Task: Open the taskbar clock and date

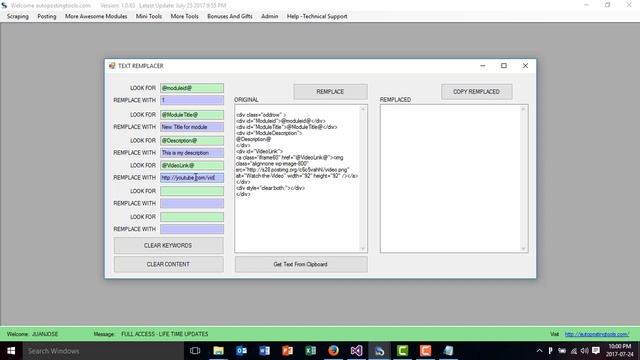Action: coord(620,351)
